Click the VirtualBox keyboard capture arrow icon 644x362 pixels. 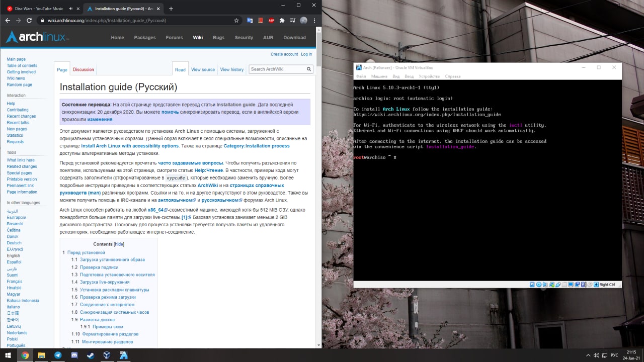pos(596,285)
